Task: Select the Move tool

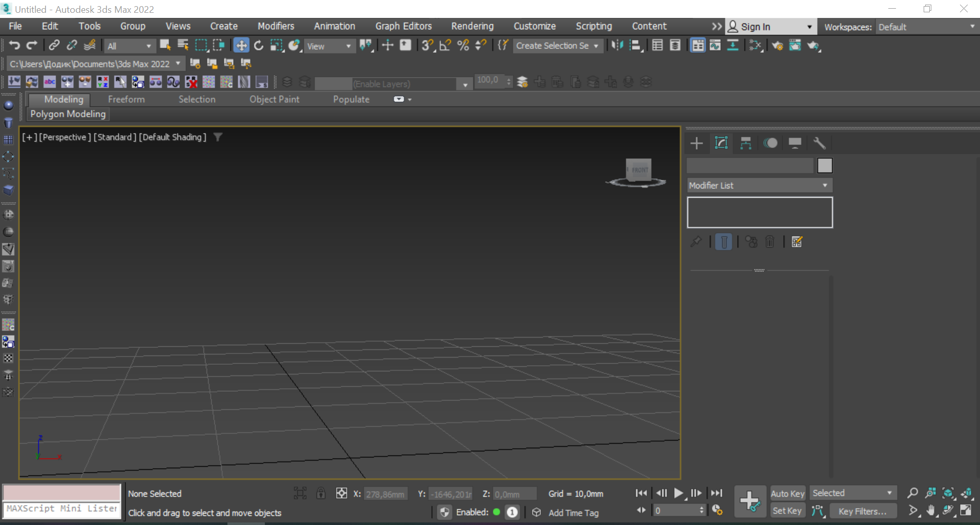Action: 241,46
